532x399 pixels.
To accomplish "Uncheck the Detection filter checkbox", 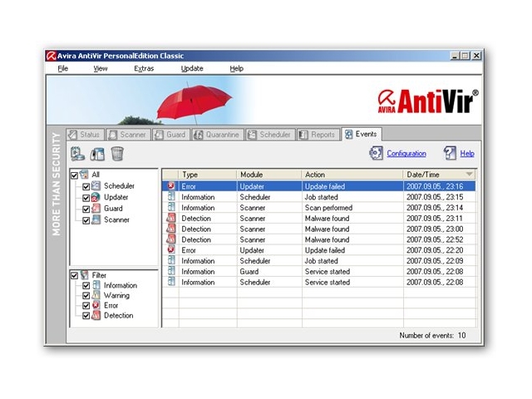I will click(x=86, y=316).
